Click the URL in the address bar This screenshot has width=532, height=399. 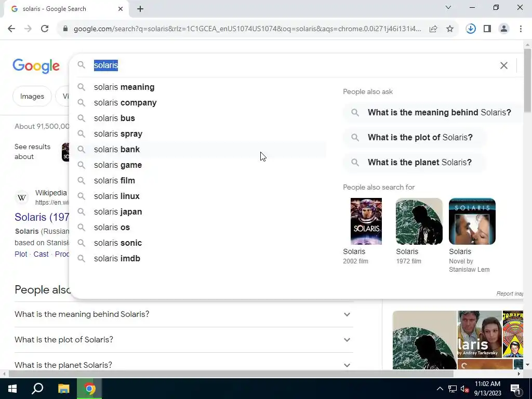tap(247, 29)
